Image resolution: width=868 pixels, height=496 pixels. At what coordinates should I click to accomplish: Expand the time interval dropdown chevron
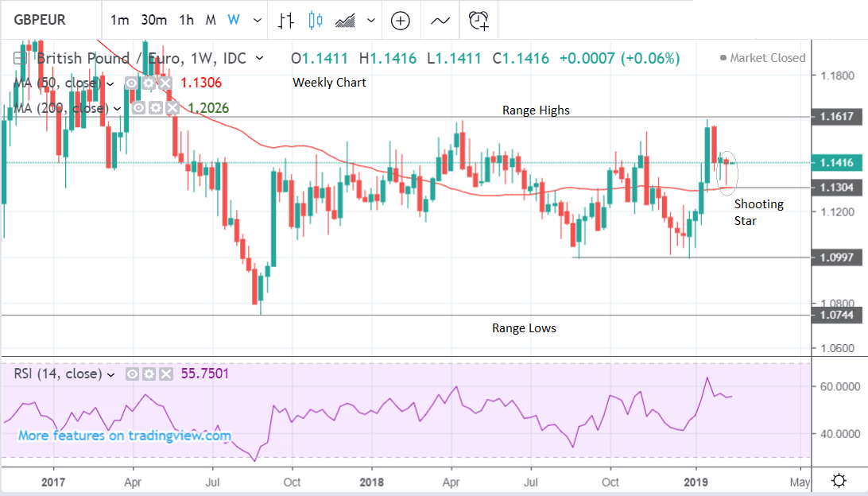[258, 21]
